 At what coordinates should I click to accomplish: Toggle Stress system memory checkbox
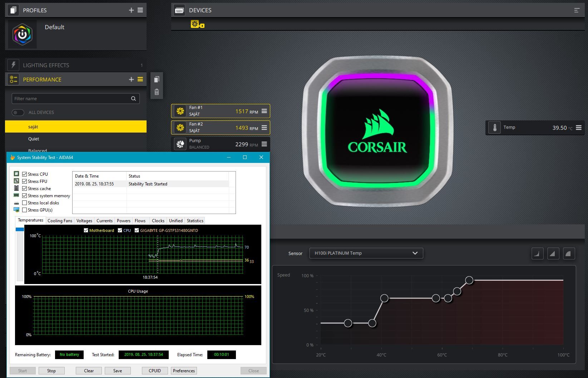[x=25, y=195]
